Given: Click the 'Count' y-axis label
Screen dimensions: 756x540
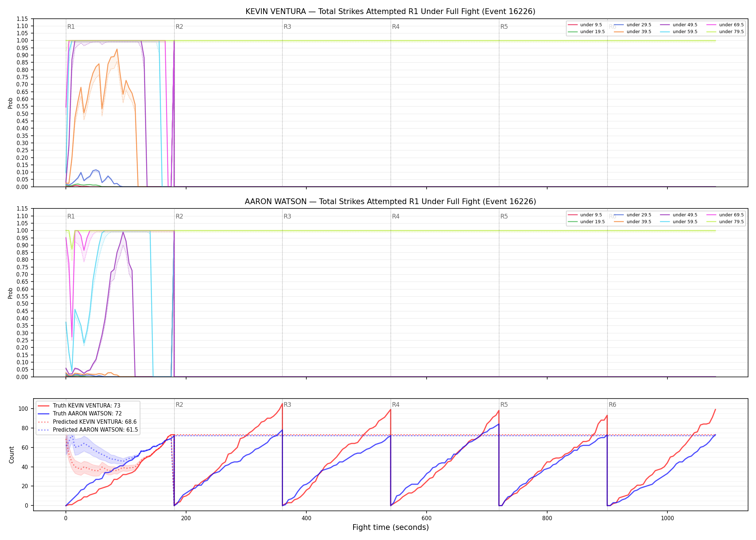Looking at the screenshot, I should click(x=12, y=455).
